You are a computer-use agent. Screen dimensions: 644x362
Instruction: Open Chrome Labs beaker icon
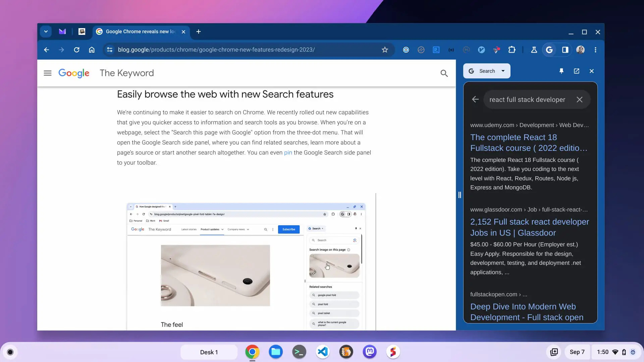tap(534, 50)
